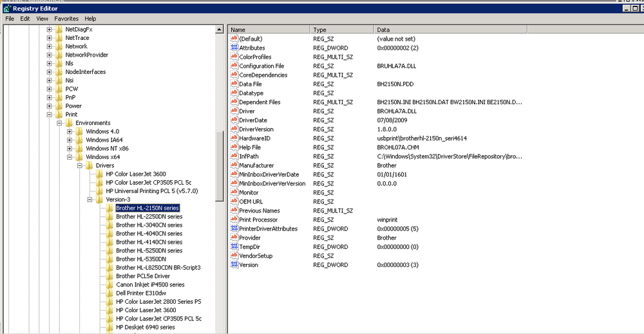The height and width of the screenshot is (334, 644).
Task: Select the Brother HL-L8250CDN BR-Script3 key
Action: 158,268
